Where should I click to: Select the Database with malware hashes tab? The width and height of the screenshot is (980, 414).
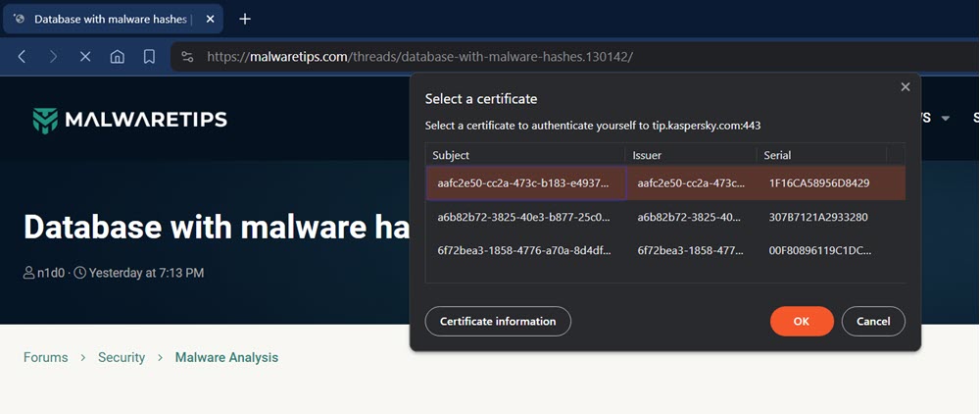(112, 20)
